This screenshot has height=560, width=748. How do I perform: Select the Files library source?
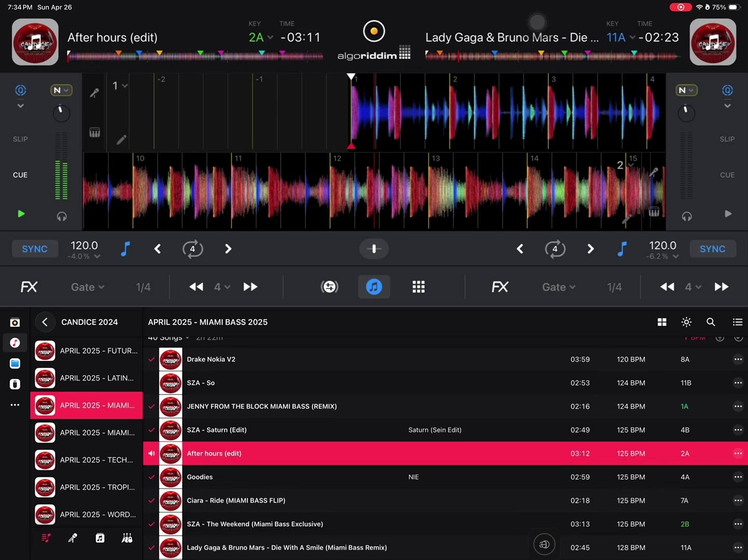point(15,363)
